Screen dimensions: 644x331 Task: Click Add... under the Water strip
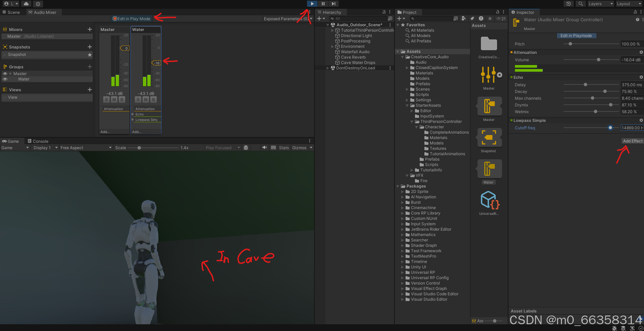click(137, 132)
